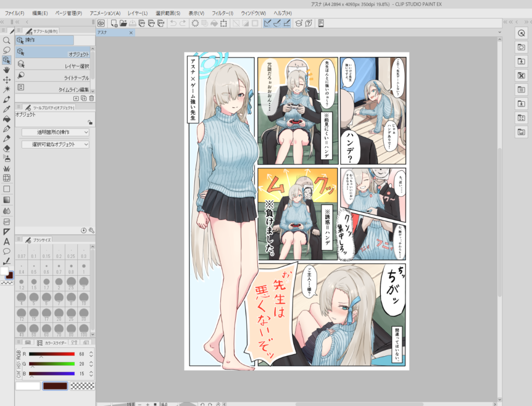Click the Undo arrow
532x406 pixels.
(174, 23)
